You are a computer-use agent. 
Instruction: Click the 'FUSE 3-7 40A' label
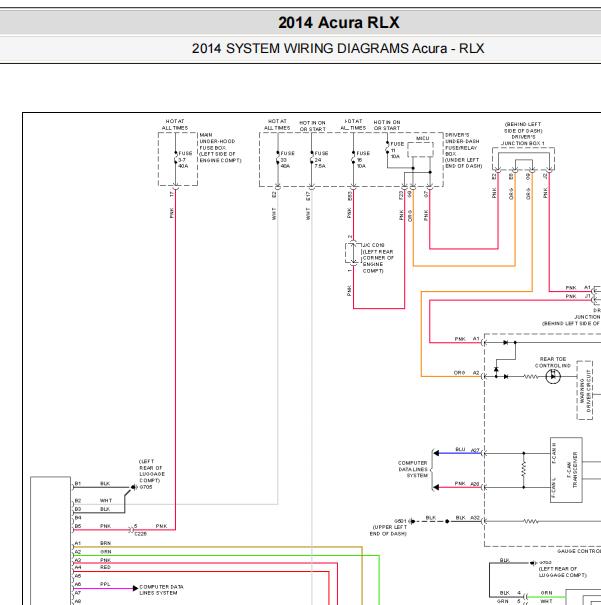(x=185, y=159)
